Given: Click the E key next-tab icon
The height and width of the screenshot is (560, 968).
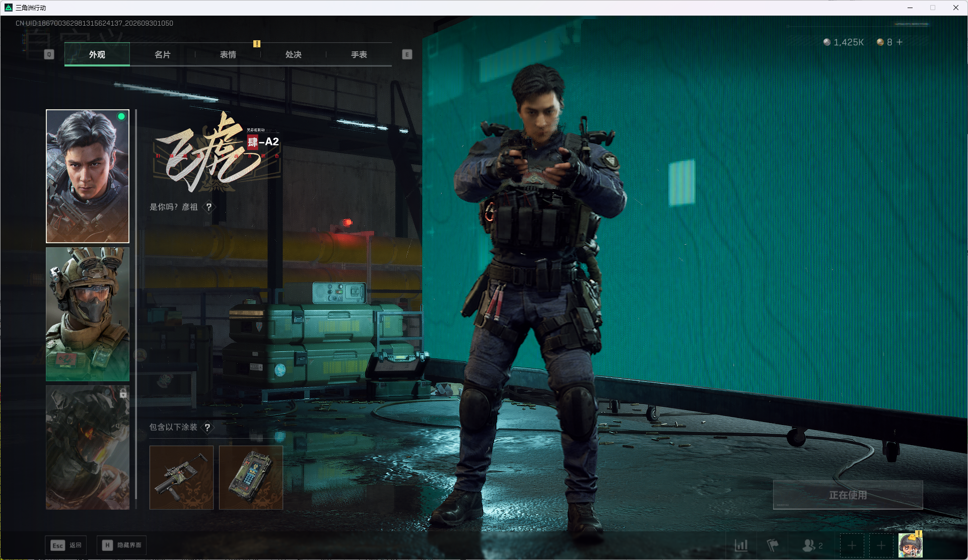Looking at the screenshot, I should click(x=407, y=54).
